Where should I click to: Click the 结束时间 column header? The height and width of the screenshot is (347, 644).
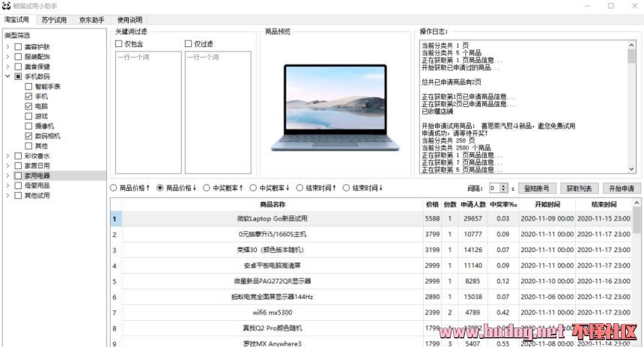click(604, 204)
